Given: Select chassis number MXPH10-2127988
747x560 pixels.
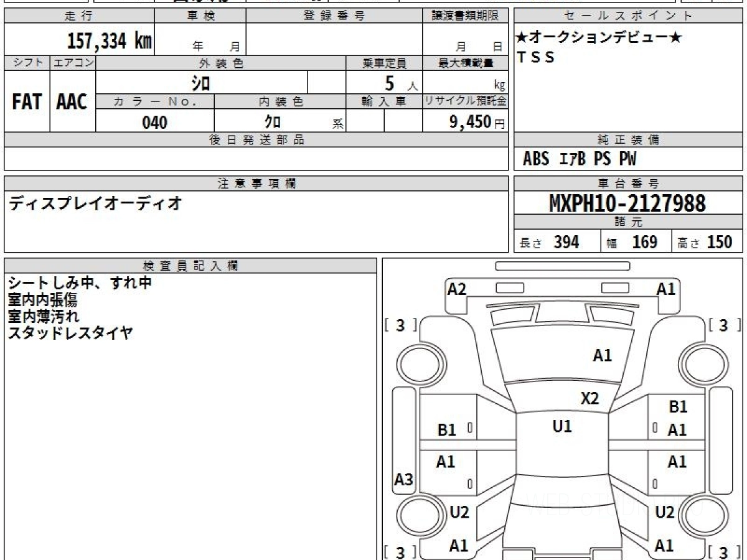Looking at the screenshot, I should tap(627, 203).
